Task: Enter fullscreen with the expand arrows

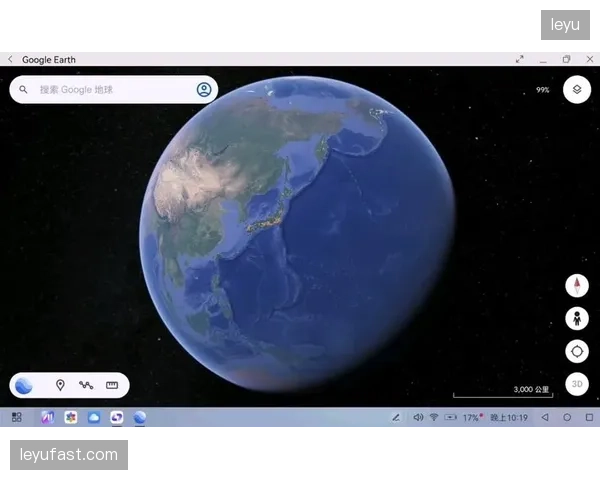Action: tap(519, 59)
